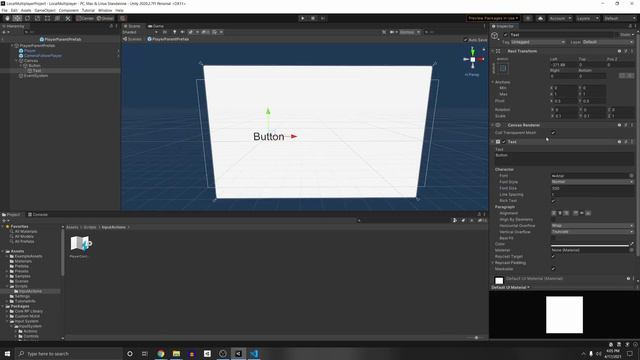Open the Tag dropdown (Untagged)

[x=538, y=42]
